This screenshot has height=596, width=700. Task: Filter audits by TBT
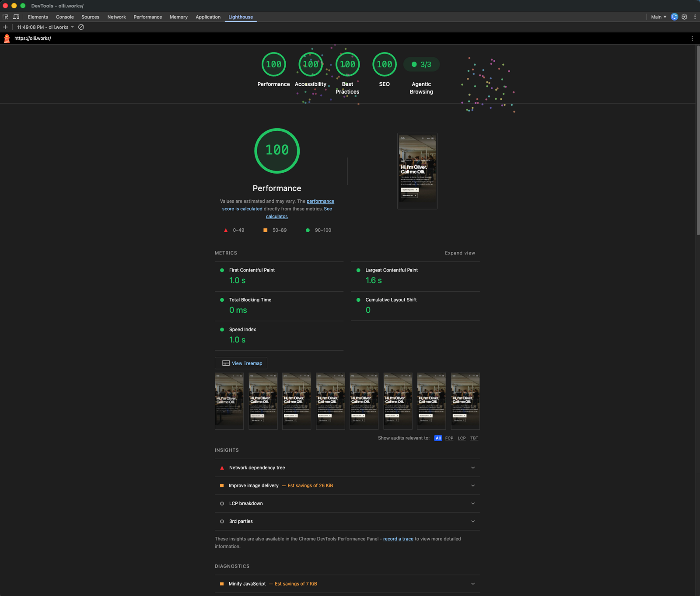[474, 438]
